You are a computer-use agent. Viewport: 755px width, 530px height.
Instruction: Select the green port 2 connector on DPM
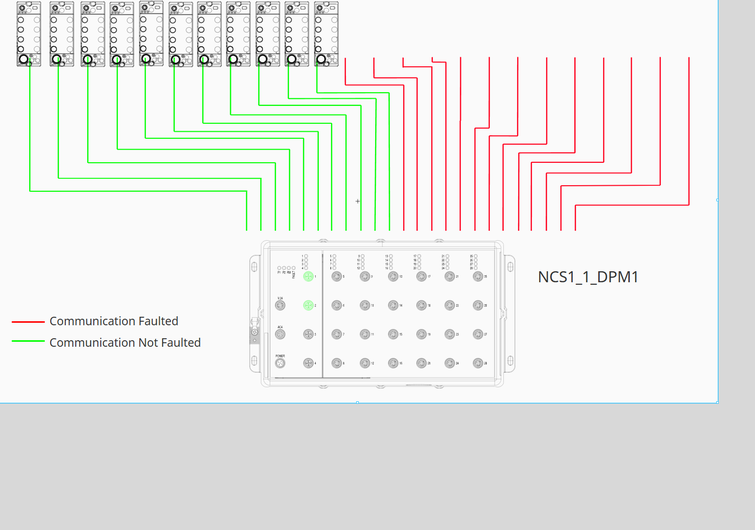click(x=309, y=305)
